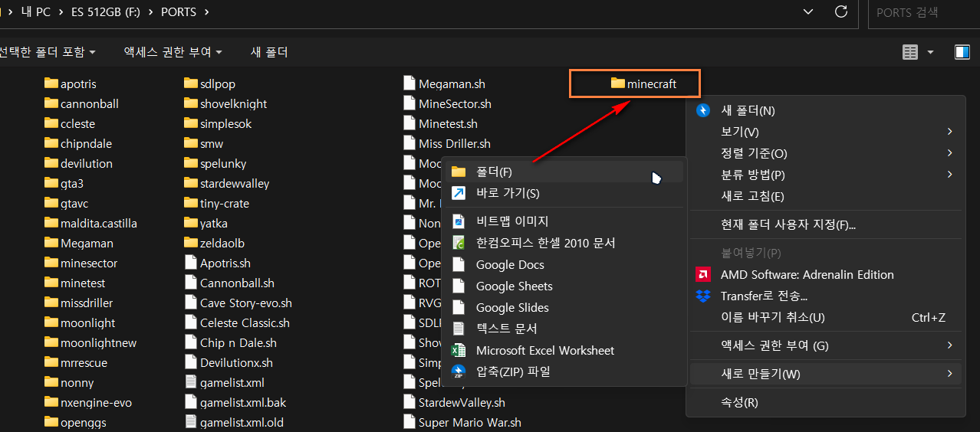The height and width of the screenshot is (432, 980).
Task: Select the Apotris.sh file
Action: pyautogui.click(x=218, y=263)
